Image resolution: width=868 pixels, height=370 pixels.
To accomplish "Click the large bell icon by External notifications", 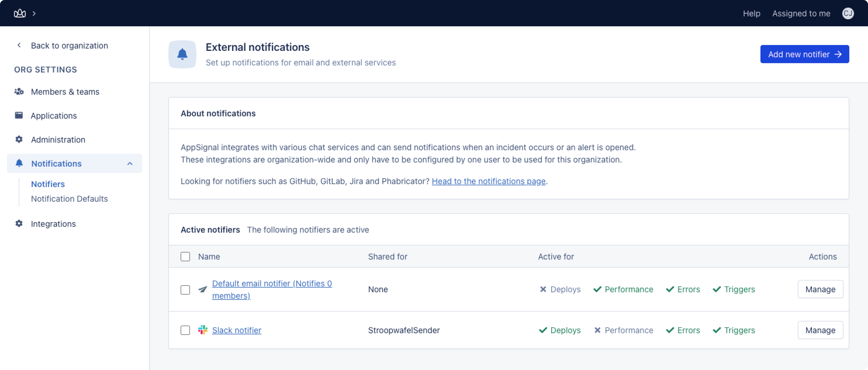I will click(182, 54).
